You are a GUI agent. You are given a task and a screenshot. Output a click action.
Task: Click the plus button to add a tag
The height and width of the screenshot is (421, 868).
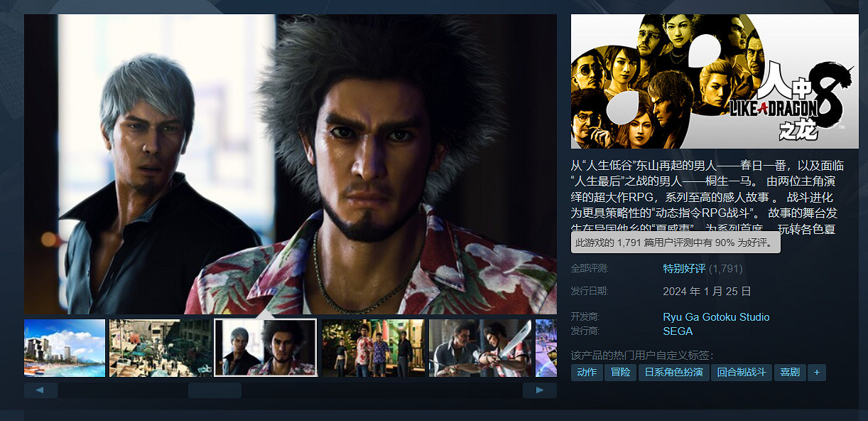point(817,373)
